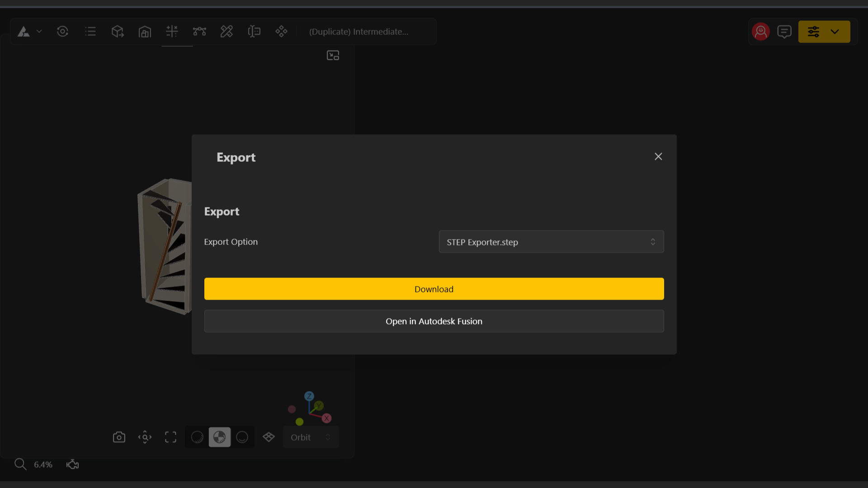Select the outlined sphere display mode
The height and width of the screenshot is (488, 868).
point(242,437)
